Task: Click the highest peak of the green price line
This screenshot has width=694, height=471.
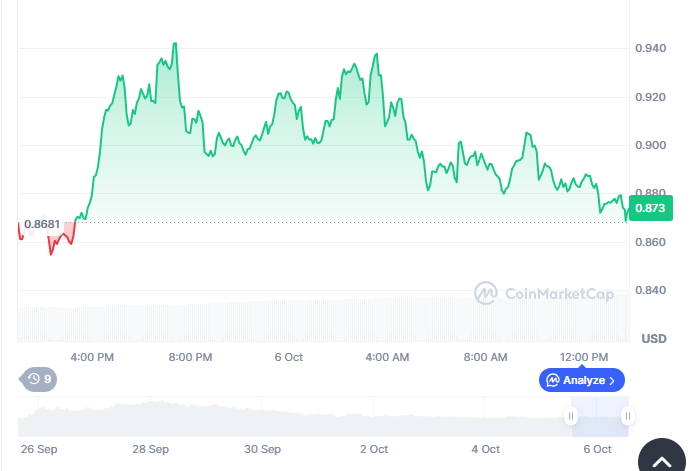Action: [x=175, y=44]
